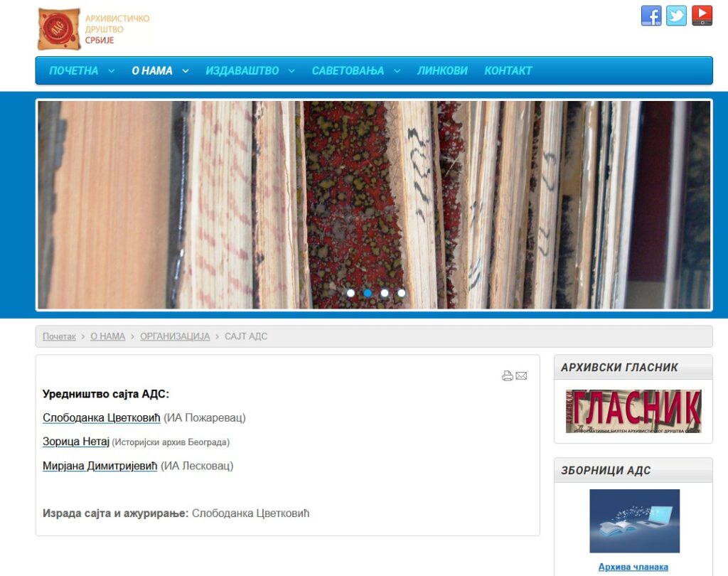Click the Архивистичко друштво Србије logo
The width and height of the screenshot is (728, 576).
tap(93, 29)
